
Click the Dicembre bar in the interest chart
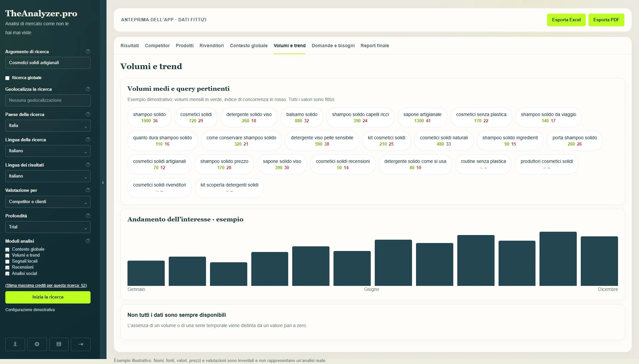(599, 261)
